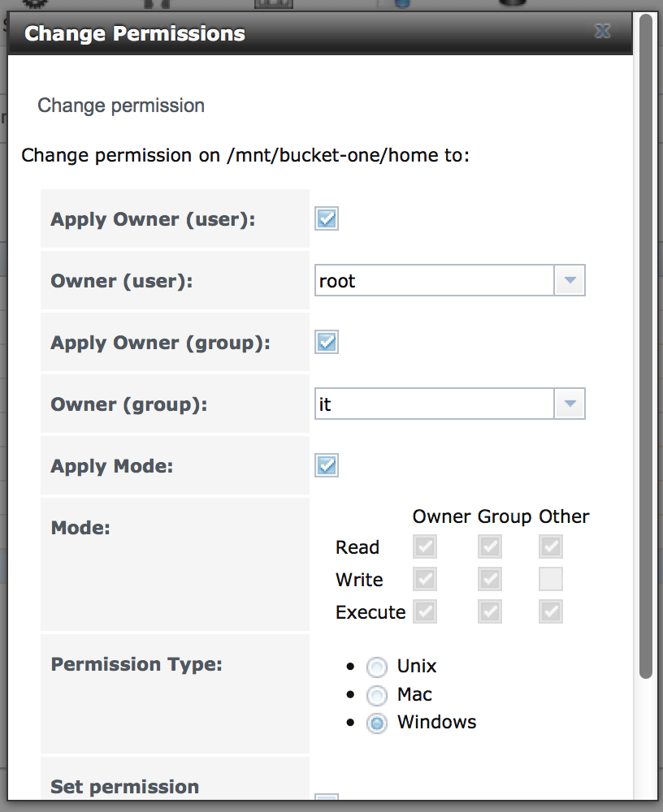This screenshot has width=663, height=812.
Task: Uncheck the Apply Owner (user) checkbox
Action: click(x=326, y=218)
